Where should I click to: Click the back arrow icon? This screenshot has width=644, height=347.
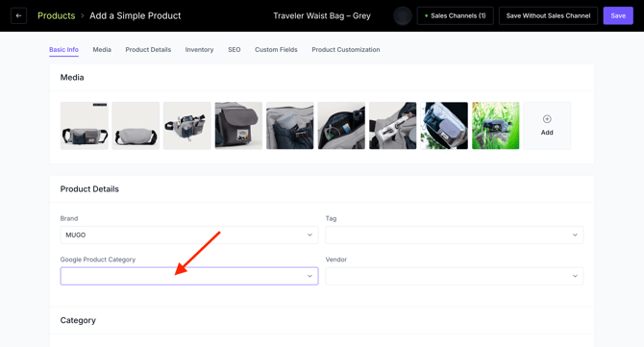18,16
